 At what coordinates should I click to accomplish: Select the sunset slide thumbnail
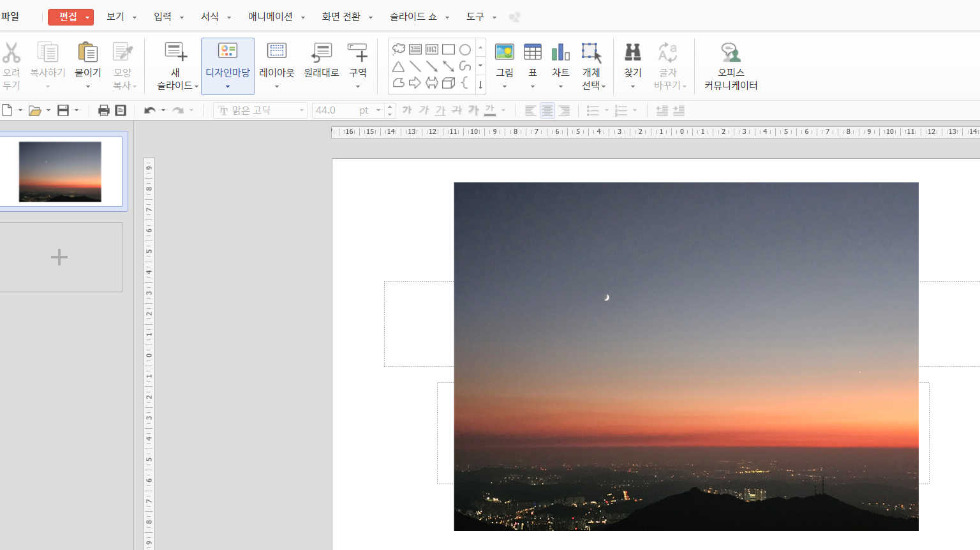[x=60, y=172]
